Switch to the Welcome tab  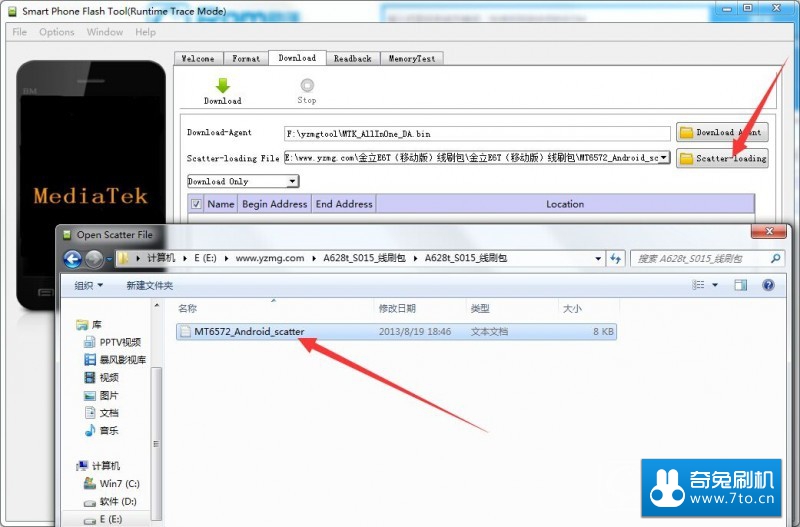click(198, 59)
